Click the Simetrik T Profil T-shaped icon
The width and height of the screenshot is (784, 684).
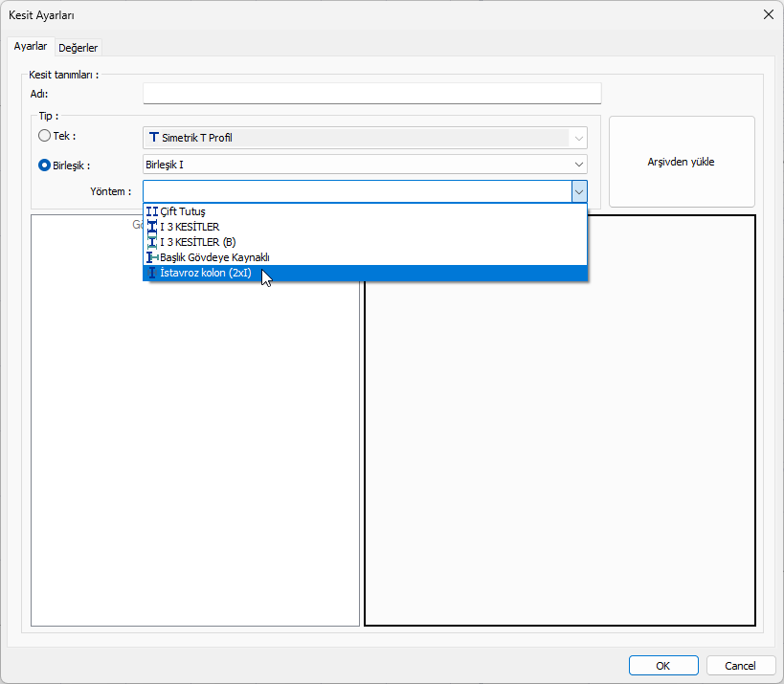coord(154,138)
